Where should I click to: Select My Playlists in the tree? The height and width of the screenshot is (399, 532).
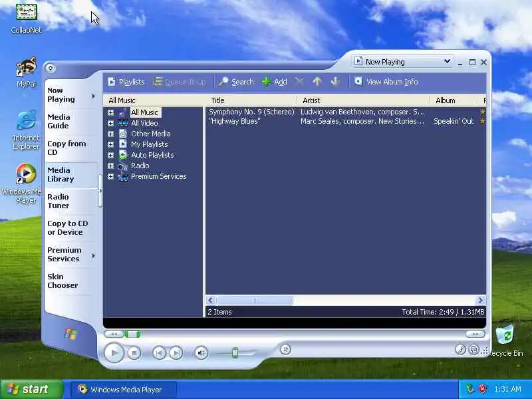(x=149, y=144)
